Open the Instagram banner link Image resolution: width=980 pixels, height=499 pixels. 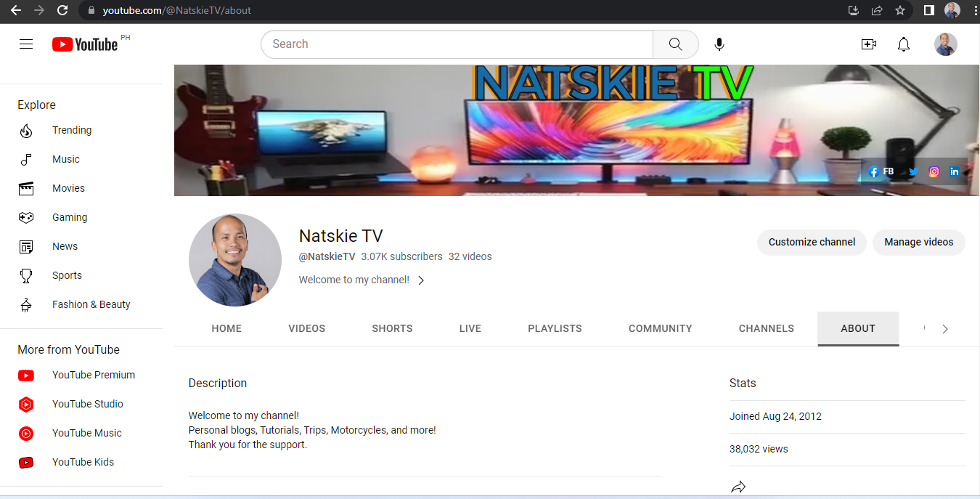934,172
